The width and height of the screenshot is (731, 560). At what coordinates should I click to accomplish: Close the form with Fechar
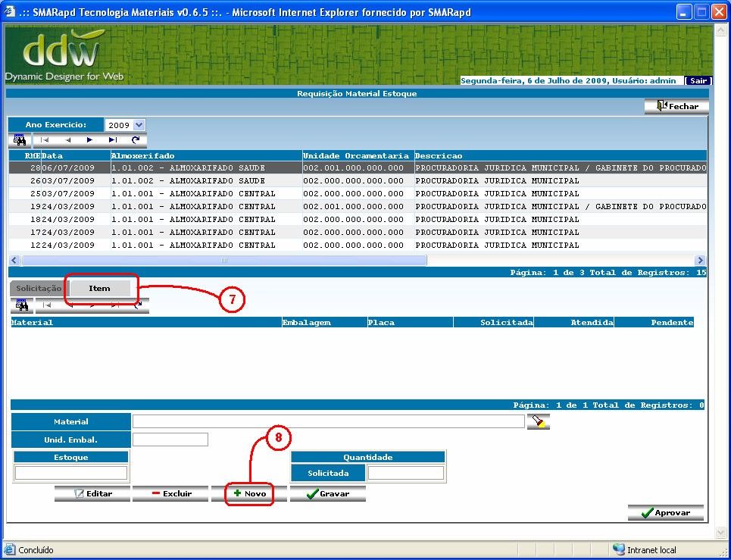point(676,106)
